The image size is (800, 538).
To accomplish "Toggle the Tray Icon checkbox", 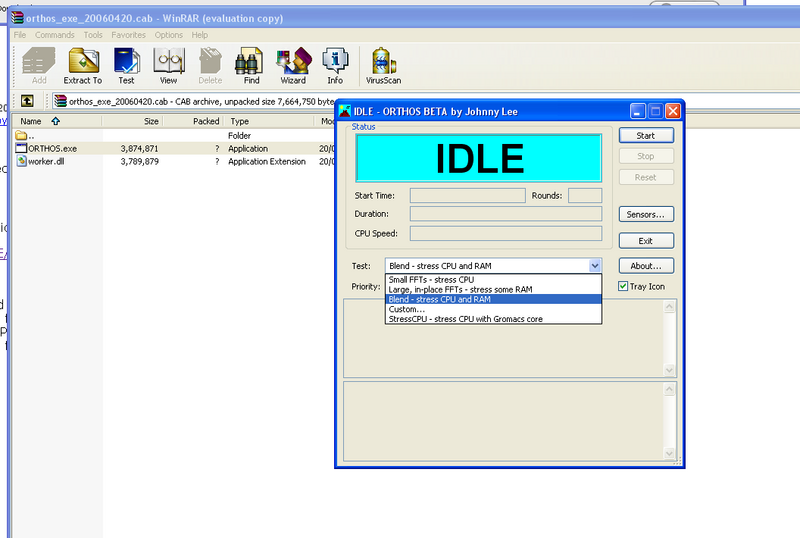I will pyautogui.click(x=623, y=286).
